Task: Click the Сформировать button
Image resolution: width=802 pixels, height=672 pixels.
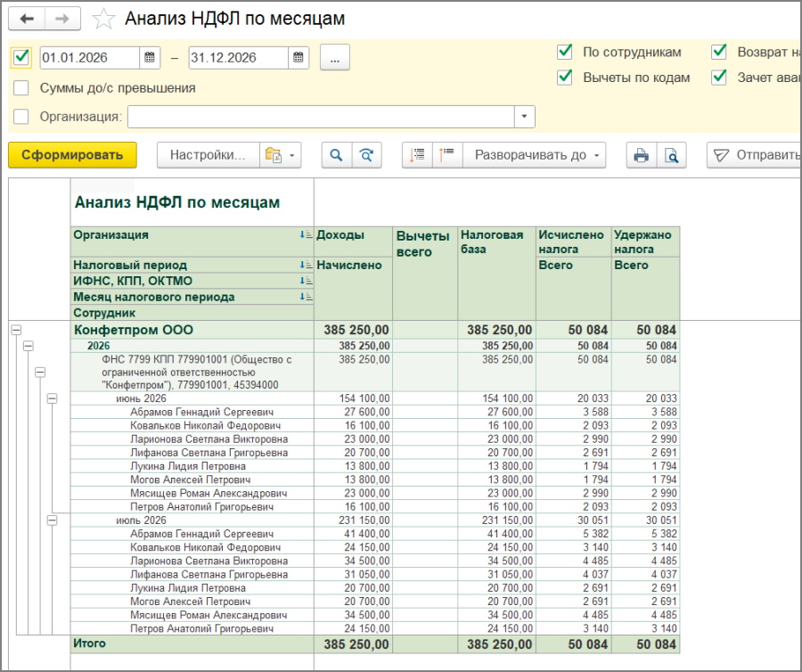Action: coord(72,155)
